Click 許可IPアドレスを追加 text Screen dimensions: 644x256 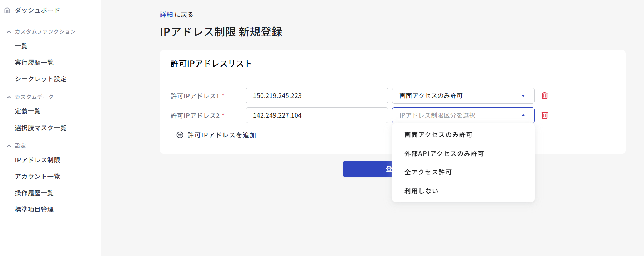point(222,135)
